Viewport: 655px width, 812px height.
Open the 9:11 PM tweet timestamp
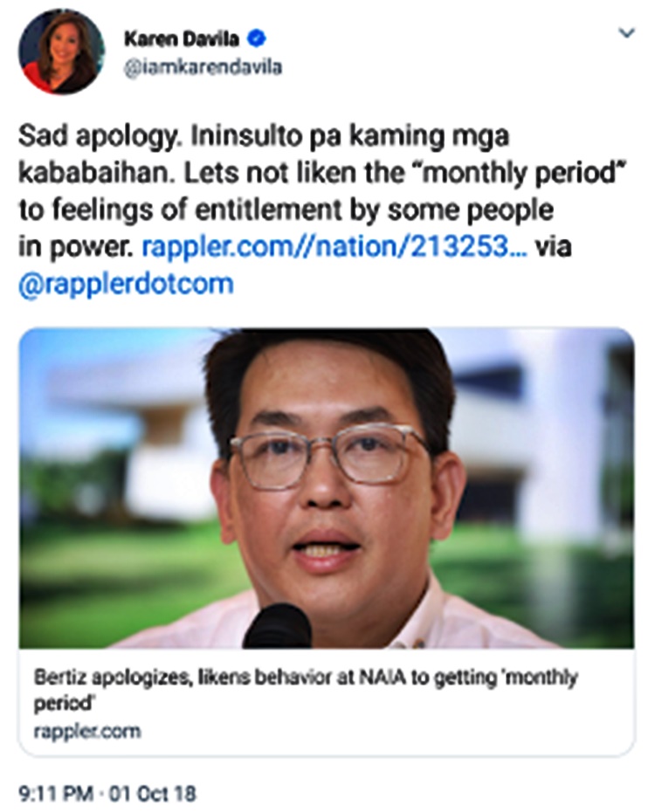57,793
